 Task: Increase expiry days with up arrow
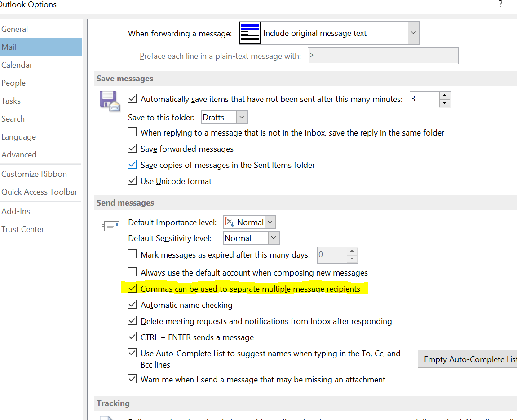click(x=352, y=251)
